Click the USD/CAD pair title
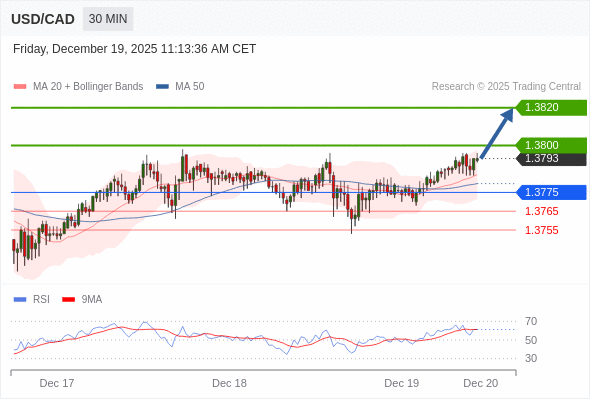This screenshot has width=590, height=400. [x=43, y=19]
